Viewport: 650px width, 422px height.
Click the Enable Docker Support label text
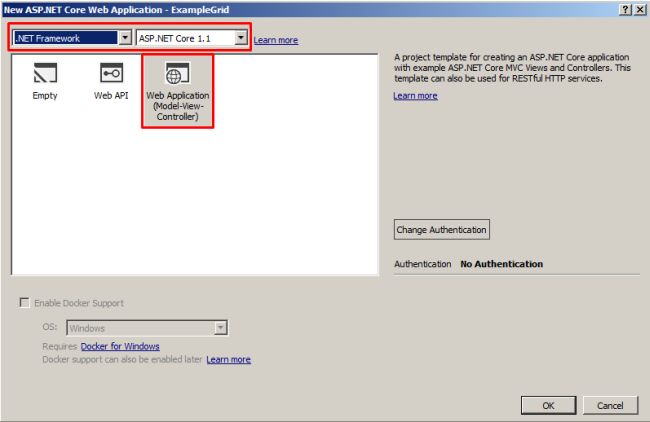79,303
